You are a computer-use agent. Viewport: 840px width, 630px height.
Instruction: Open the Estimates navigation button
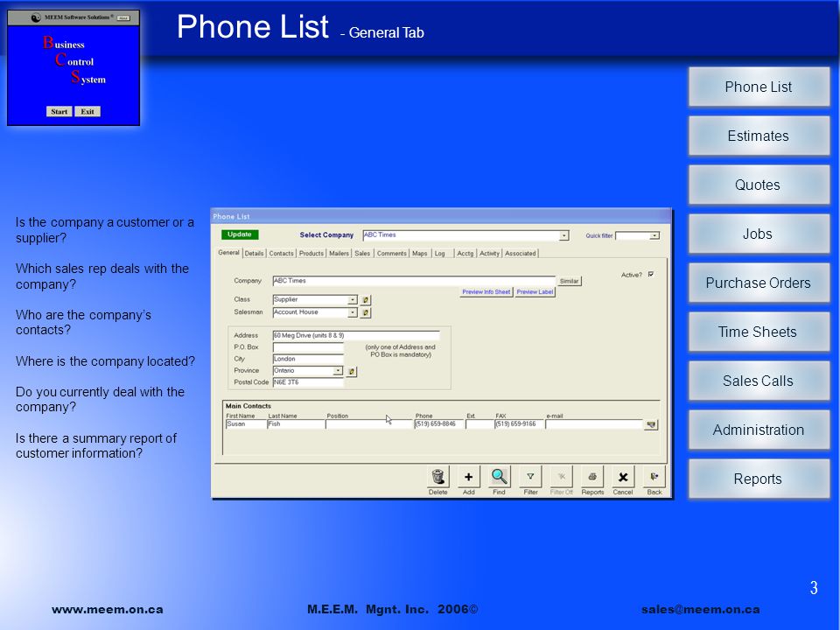click(x=759, y=136)
